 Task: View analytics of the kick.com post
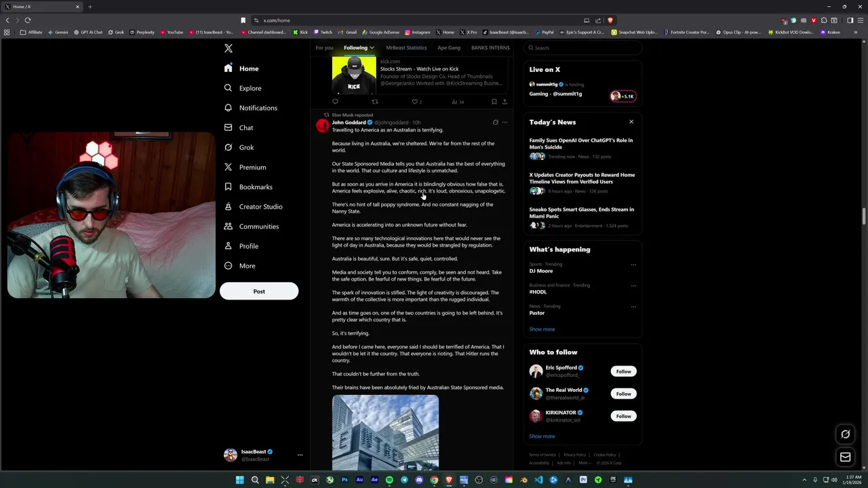pyautogui.click(x=457, y=102)
